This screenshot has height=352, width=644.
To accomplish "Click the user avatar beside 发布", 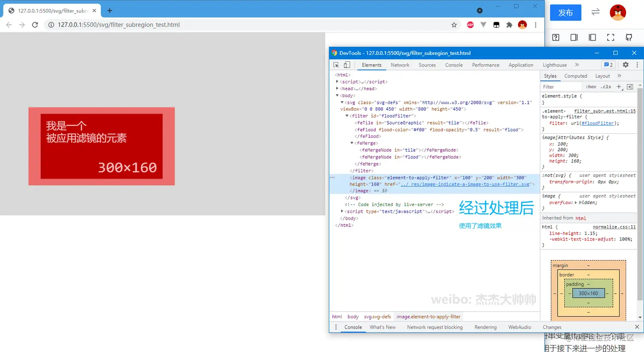I will point(618,13).
